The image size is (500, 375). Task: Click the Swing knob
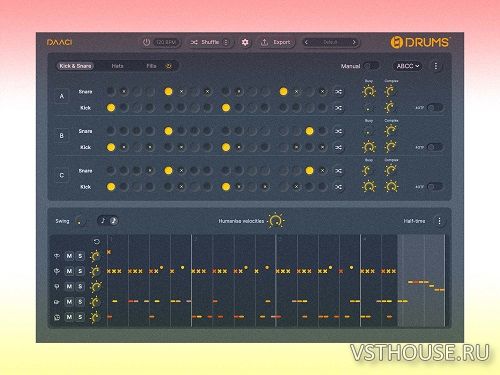(x=80, y=221)
